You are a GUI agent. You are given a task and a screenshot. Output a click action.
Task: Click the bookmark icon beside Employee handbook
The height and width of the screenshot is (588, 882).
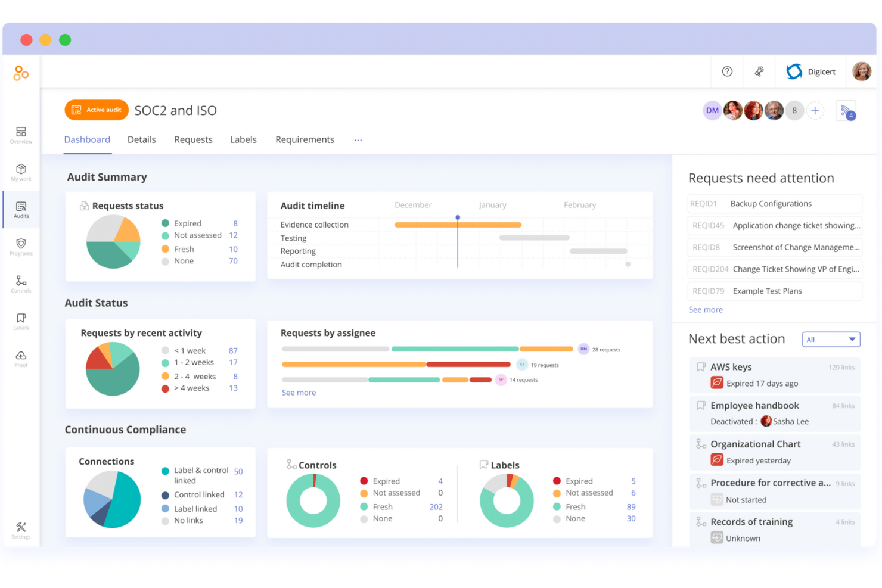pyautogui.click(x=701, y=405)
